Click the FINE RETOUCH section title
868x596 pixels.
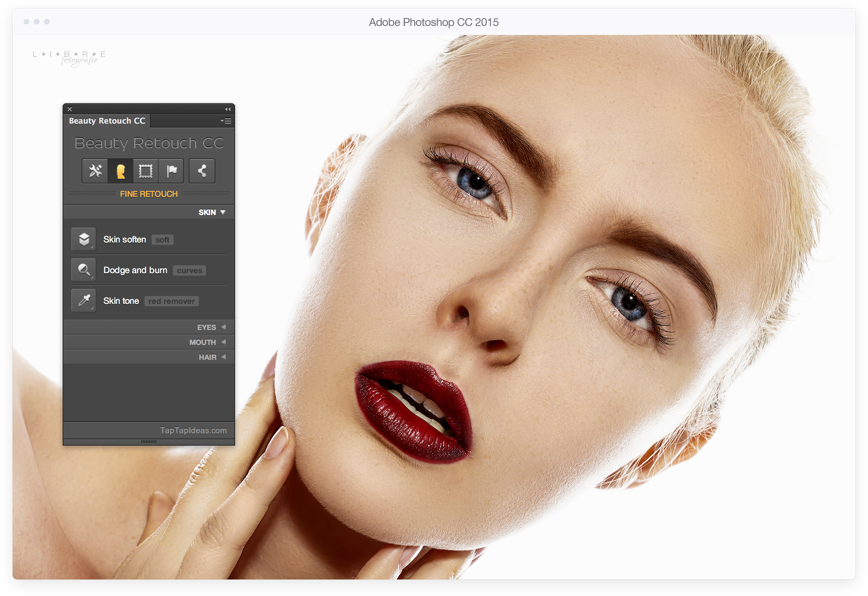(x=149, y=194)
